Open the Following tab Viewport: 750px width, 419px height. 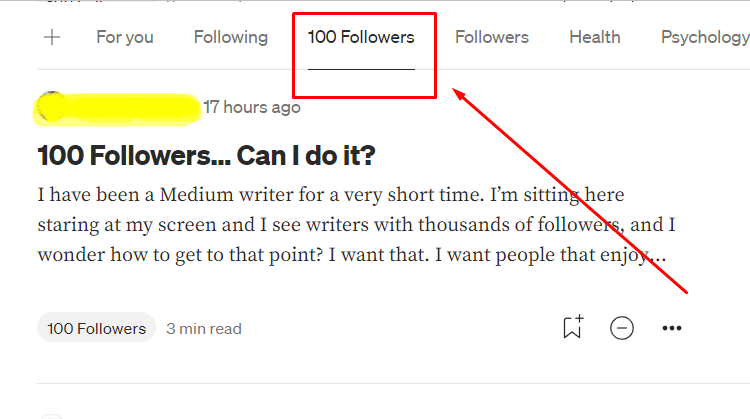pyautogui.click(x=231, y=37)
